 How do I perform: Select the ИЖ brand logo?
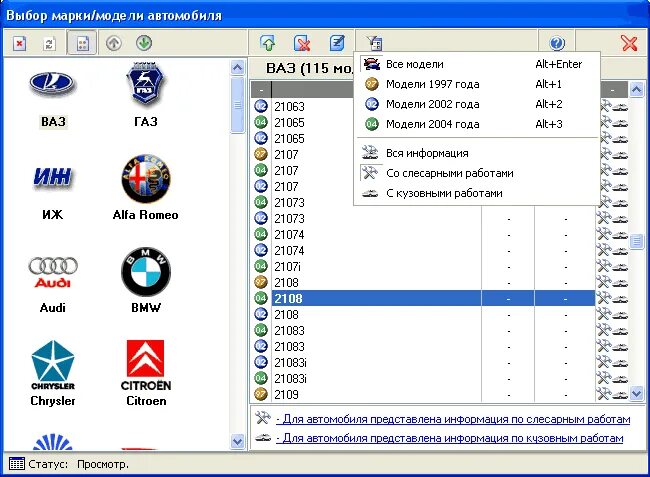(53, 178)
